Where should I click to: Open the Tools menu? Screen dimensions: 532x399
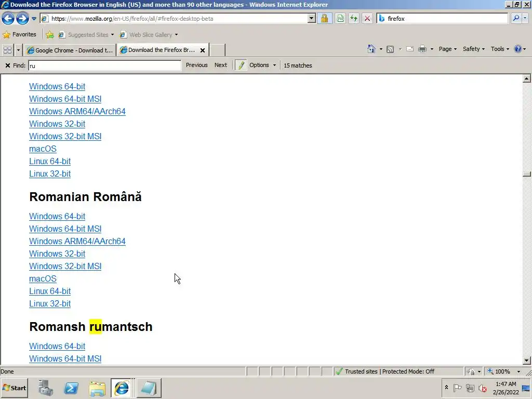click(x=500, y=49)
